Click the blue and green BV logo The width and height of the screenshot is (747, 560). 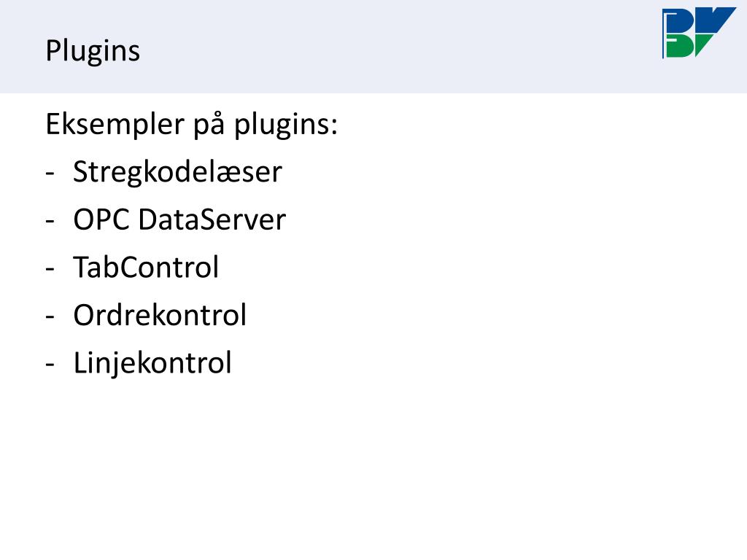coord(699,32)
